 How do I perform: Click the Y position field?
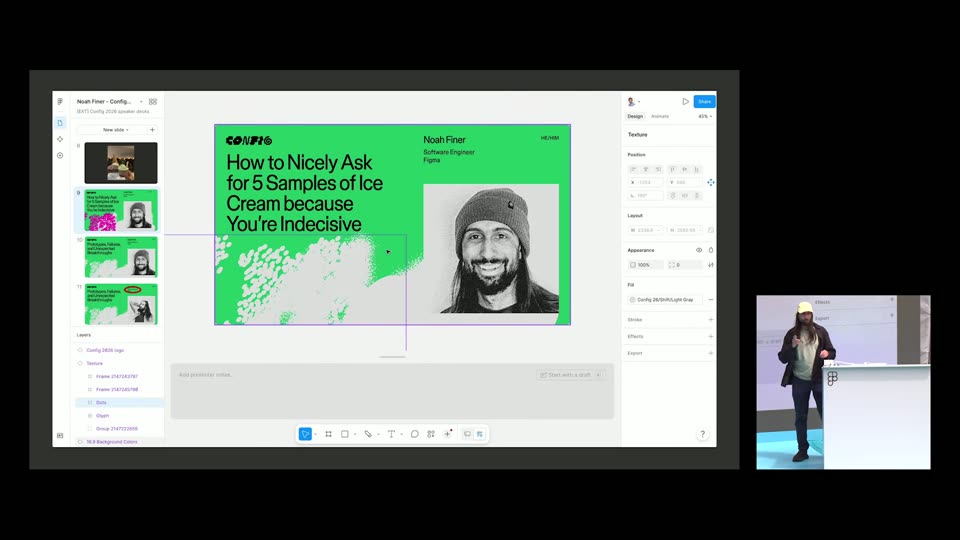[x=685, y=182]
